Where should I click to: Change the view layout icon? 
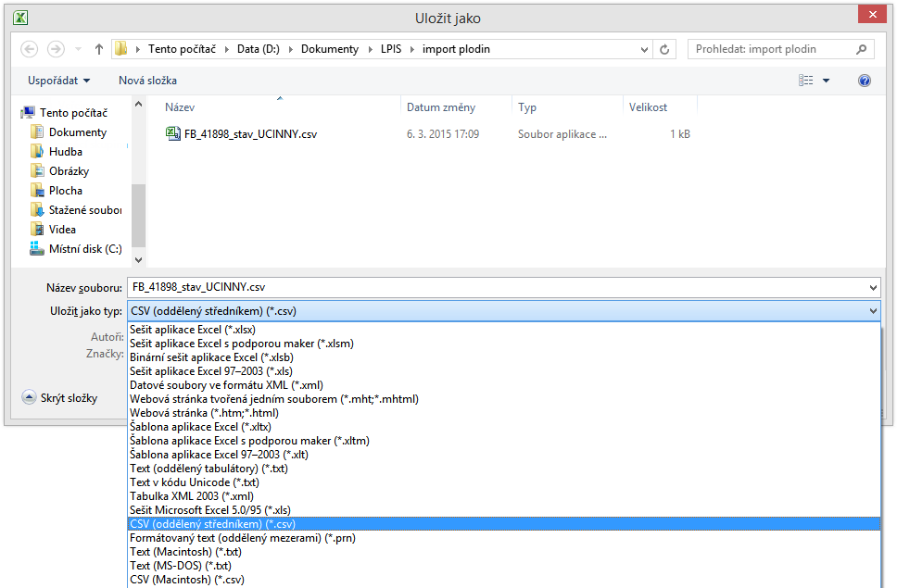click(805, 81)
